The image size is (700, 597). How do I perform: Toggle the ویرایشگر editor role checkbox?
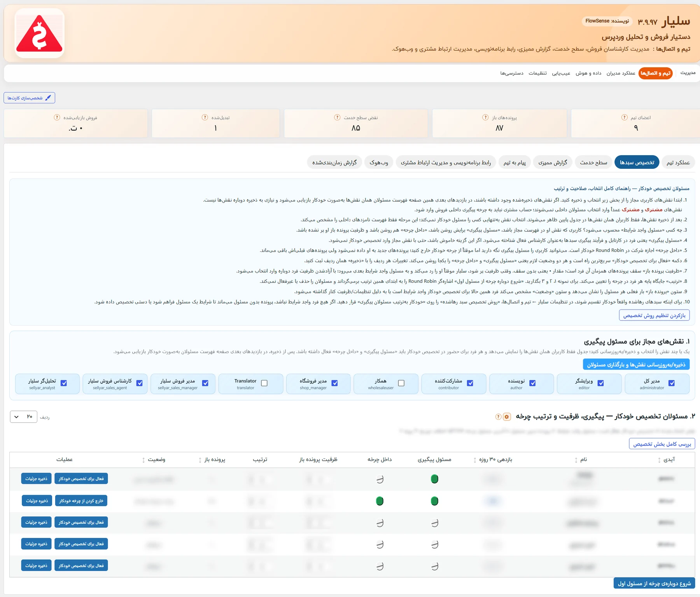click(x=601, y=383)
